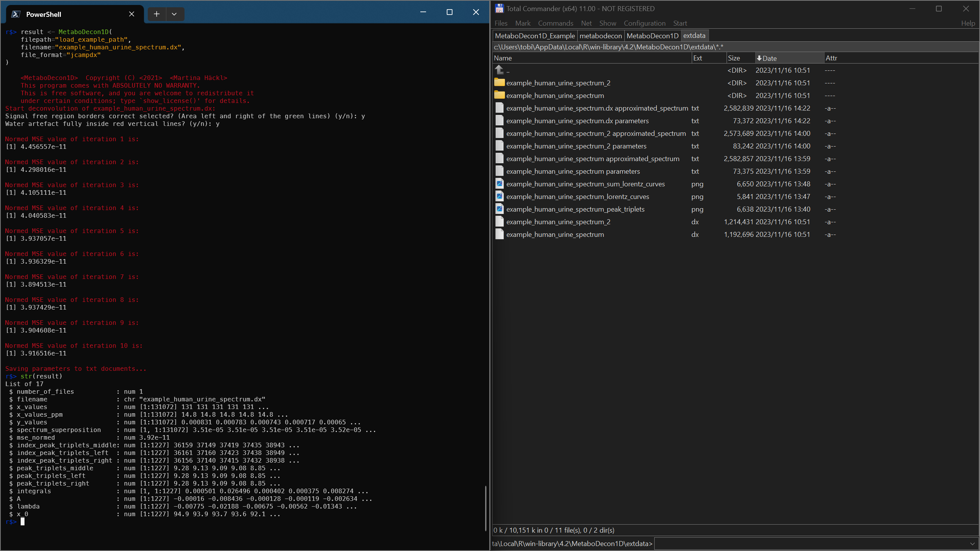Sort files by Size column header
This screenshot has height=551, width=980.
740,58
